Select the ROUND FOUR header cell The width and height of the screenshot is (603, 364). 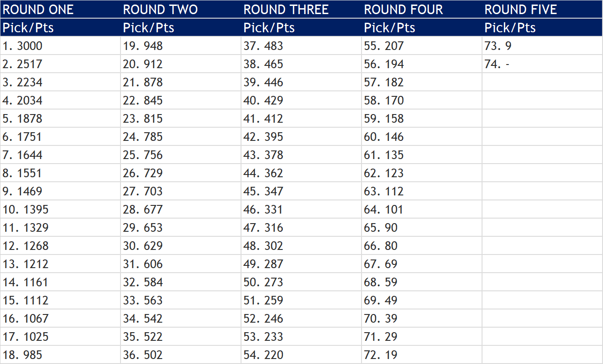[422, 10]
